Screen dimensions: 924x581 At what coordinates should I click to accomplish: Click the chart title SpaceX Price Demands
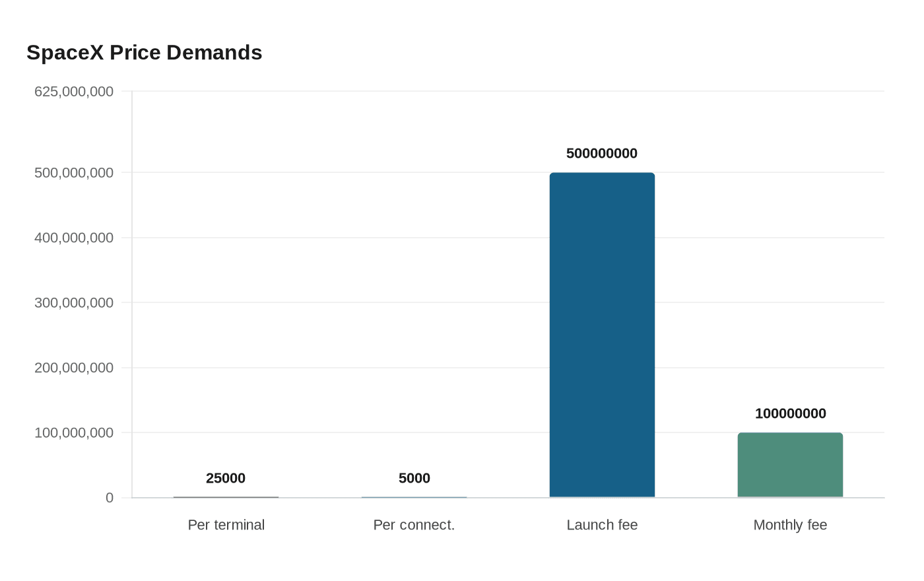[145, 52]
